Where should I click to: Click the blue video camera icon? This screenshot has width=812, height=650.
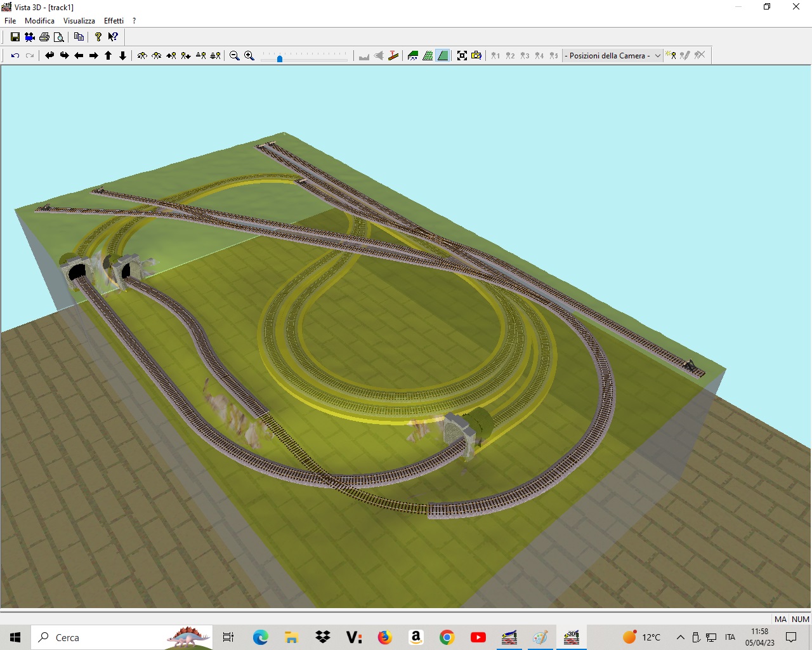coord(30,37)
